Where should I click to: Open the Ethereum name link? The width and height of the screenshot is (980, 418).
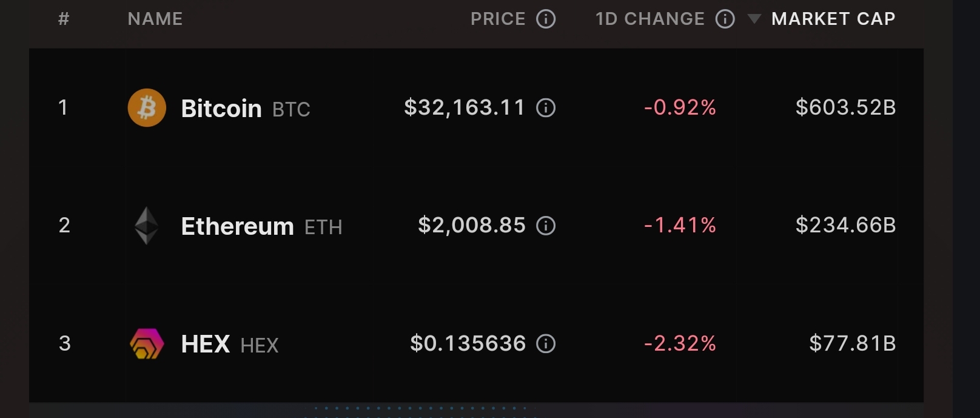[x=237, y=226]
